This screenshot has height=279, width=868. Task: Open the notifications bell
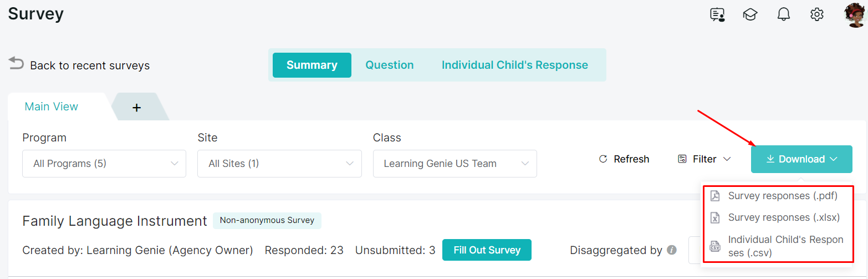[784, 14]
